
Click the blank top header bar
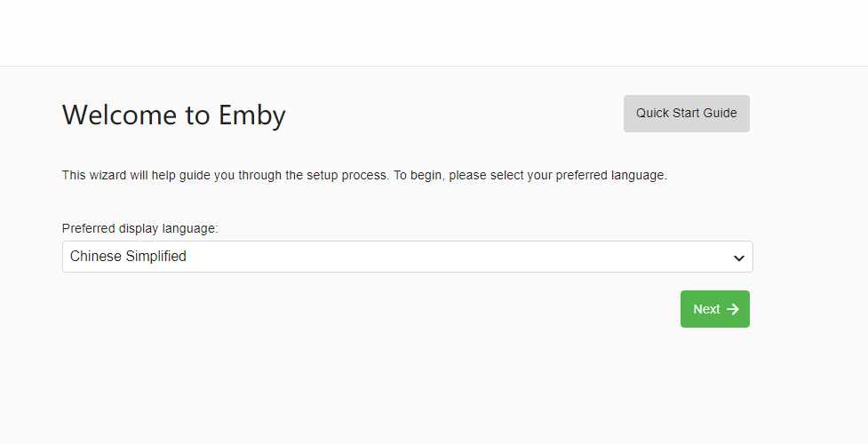[x=434, y=33]
